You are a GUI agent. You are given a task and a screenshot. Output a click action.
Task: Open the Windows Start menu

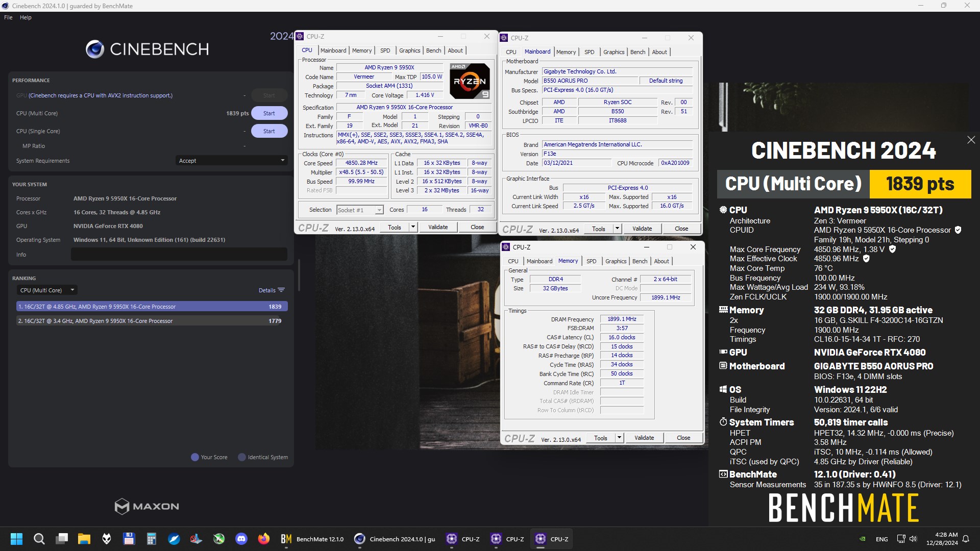pos(16,539)
